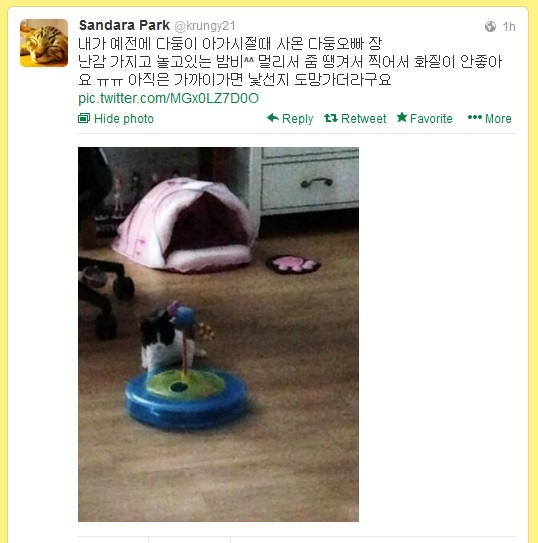
Task: Click the pink cat house in photo
Action: pyautogui.click(x=185, y=224)
